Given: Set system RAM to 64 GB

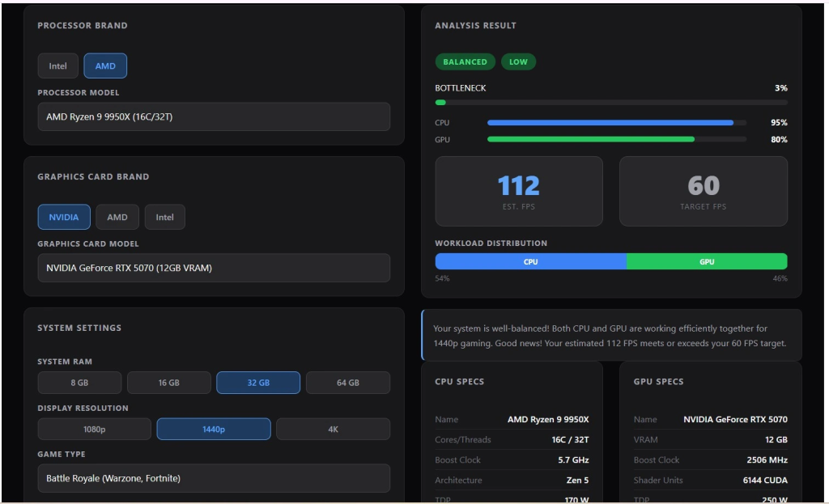Looking at the screenshot, I should point(348,383).
